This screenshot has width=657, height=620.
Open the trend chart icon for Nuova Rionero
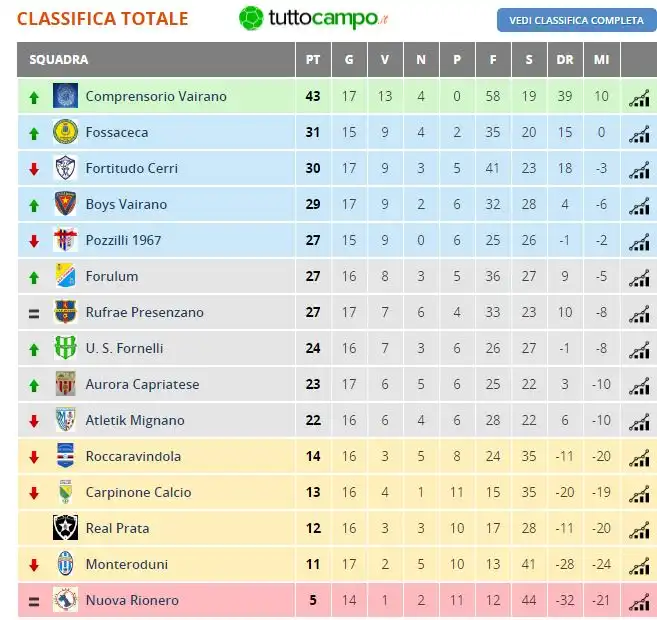[639, 603]
